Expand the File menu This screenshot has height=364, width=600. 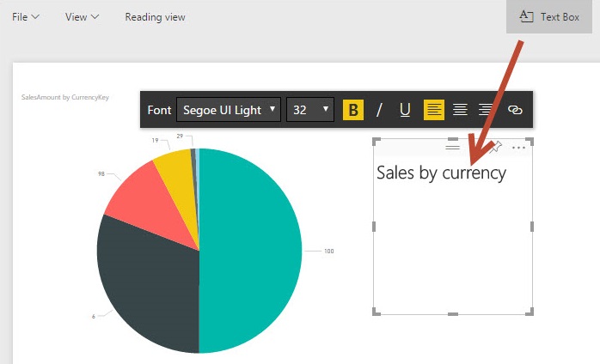pyautogui.click(x=26, y=17)
